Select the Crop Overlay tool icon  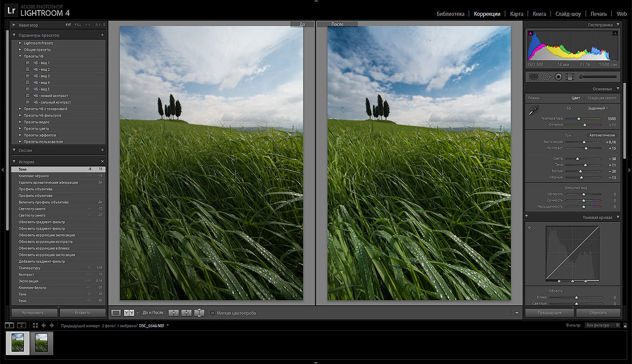534,77
